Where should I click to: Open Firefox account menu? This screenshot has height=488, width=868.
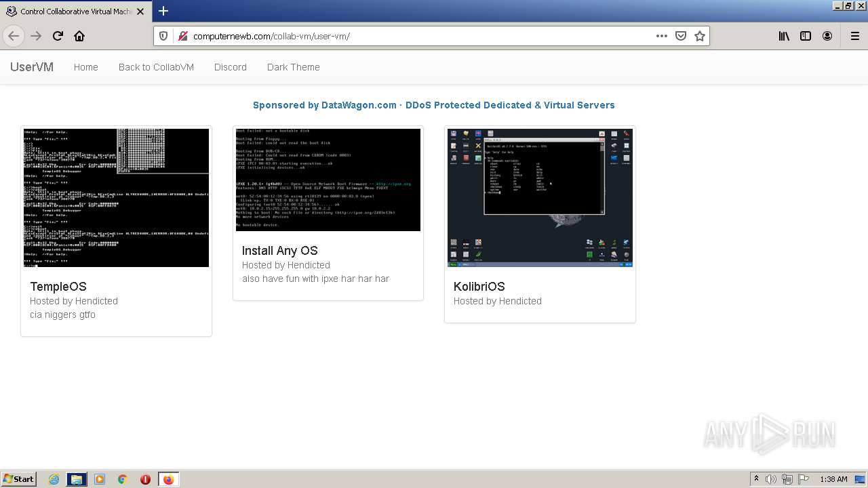(x=827, y=36)
